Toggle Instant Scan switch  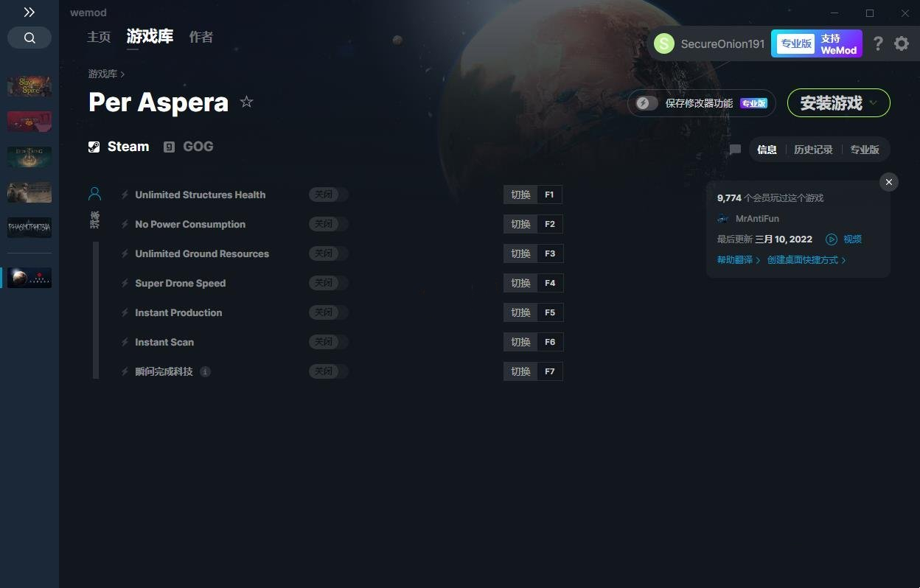(329, 342)
